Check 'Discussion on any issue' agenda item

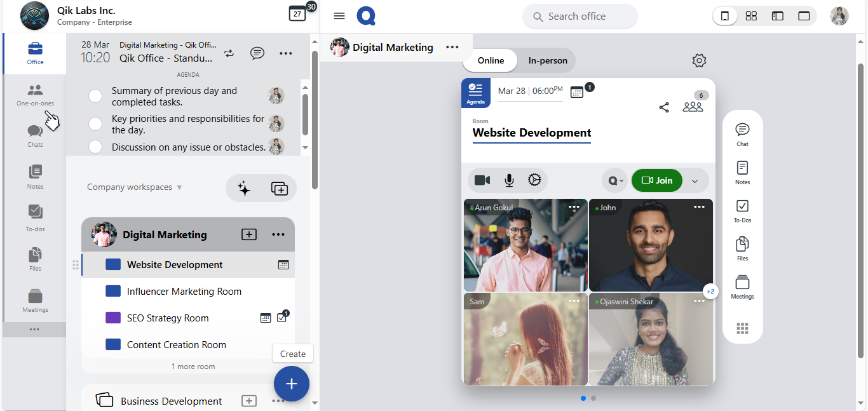pyautogui.click(x=95, y=147)
